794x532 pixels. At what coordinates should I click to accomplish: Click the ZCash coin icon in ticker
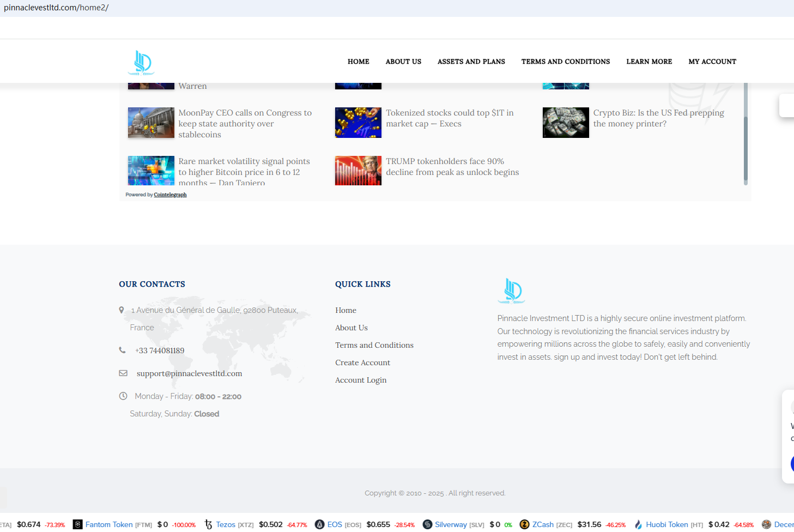tap(525, 524)
